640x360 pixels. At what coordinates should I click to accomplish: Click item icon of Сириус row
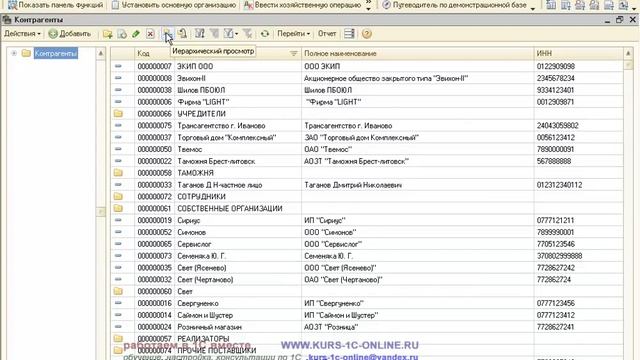coord(118,220)
